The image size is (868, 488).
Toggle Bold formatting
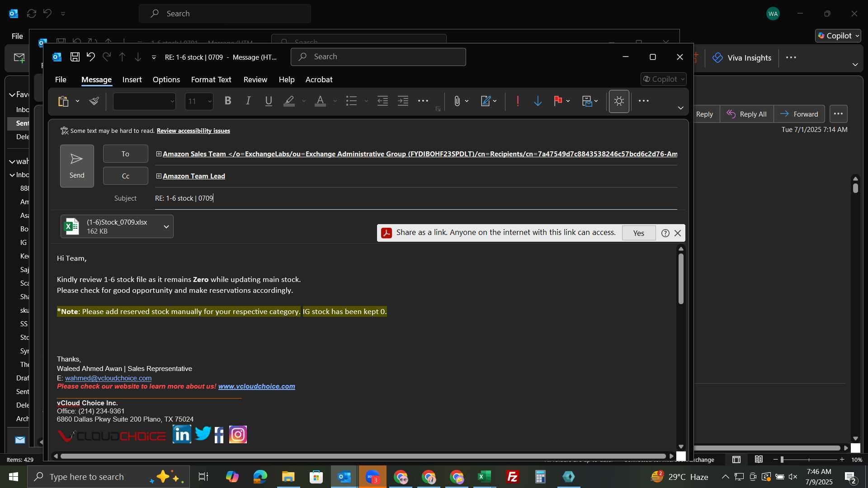tap(228, 101)
